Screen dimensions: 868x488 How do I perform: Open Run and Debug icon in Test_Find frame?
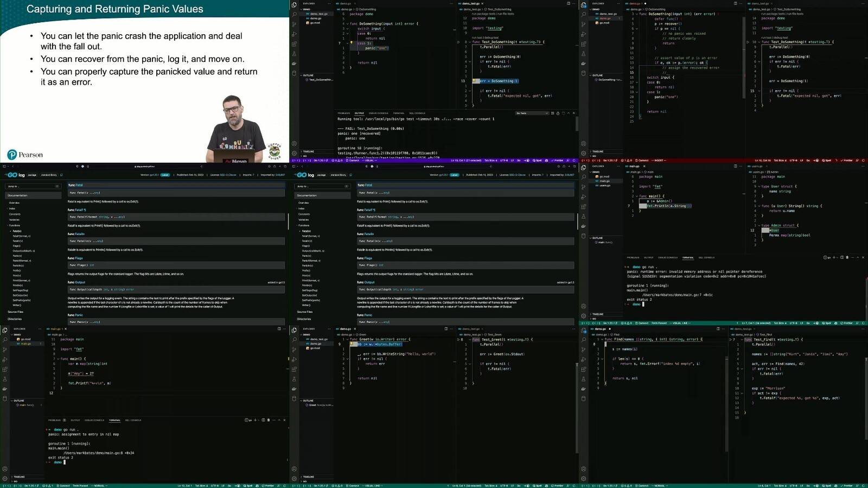583,359
